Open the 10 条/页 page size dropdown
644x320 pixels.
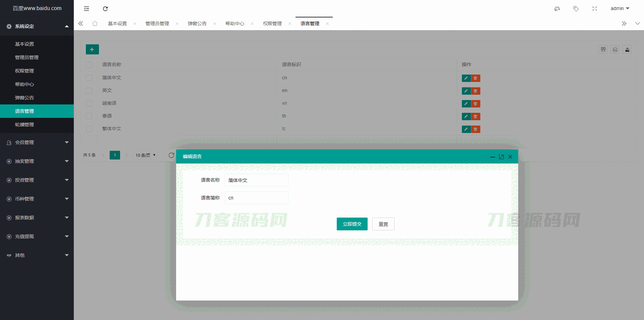click(145, 155)
